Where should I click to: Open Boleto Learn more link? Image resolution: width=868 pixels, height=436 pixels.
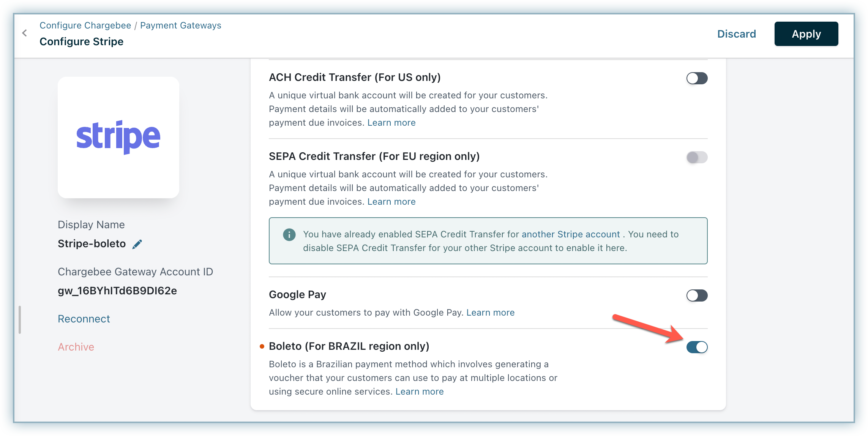[420, 392]
